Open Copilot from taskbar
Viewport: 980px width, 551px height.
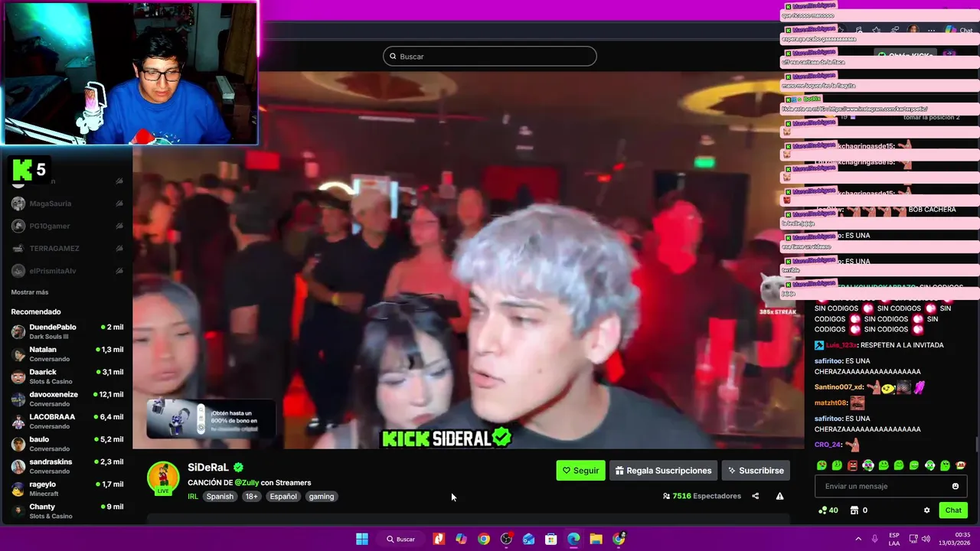point(461,539)
